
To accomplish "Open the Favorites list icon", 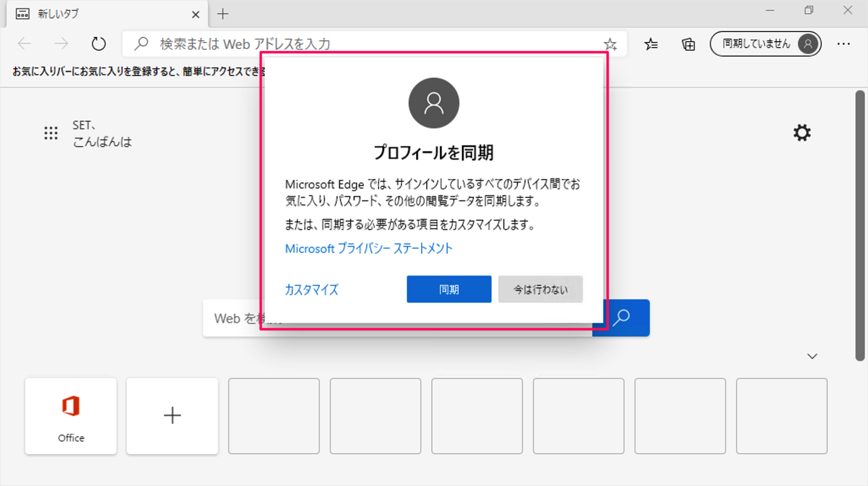I will pos(651,44).
